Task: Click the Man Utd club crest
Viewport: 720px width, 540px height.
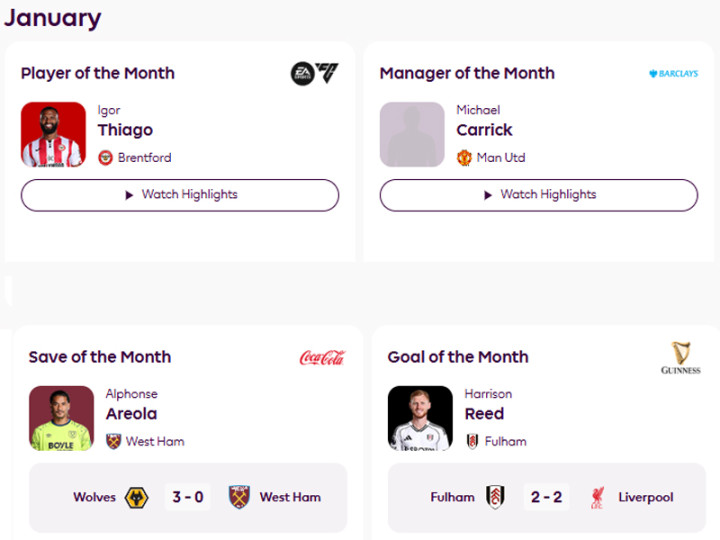Action: click(464, 158)
